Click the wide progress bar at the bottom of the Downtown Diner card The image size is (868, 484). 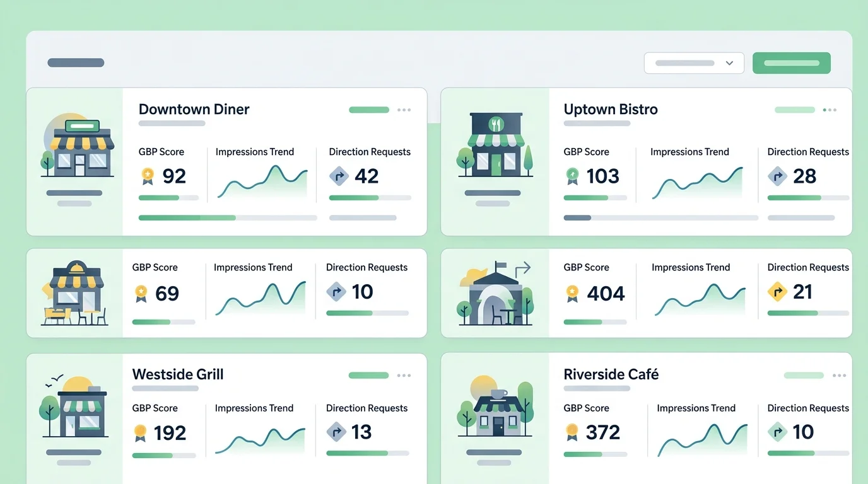pos(228,218)
